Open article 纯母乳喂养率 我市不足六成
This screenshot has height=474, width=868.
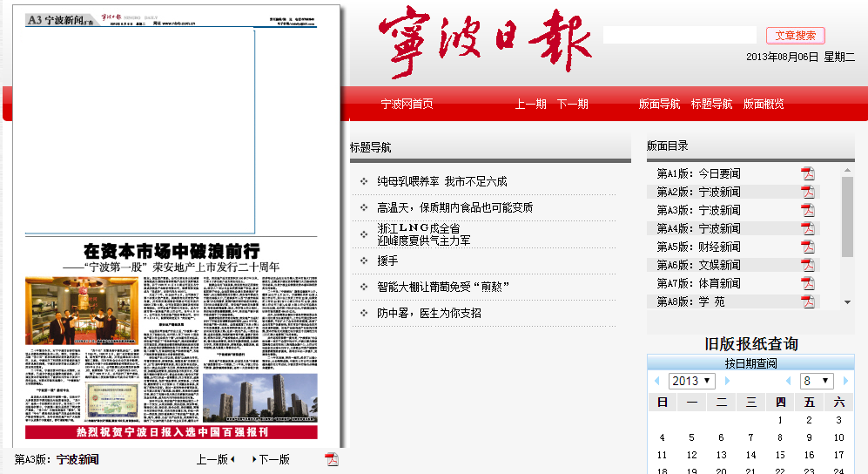click(x=441, y=182)
